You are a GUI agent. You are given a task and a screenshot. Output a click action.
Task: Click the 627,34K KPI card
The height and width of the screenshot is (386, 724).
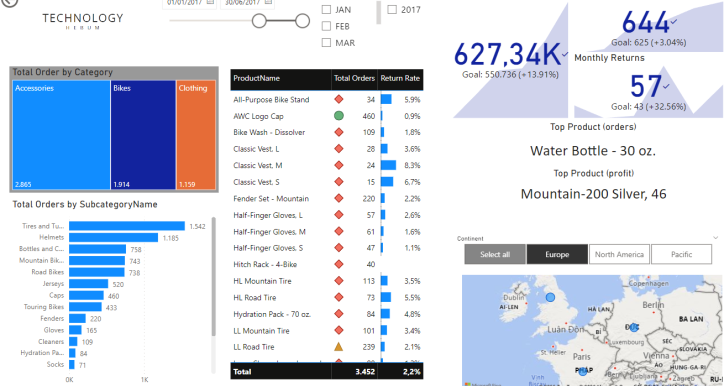511,60
